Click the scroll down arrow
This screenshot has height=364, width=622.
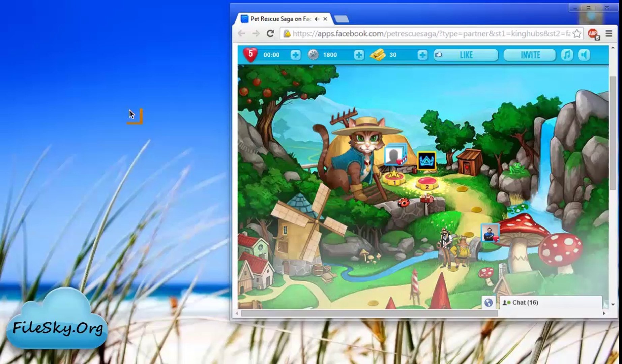point(613,304)
